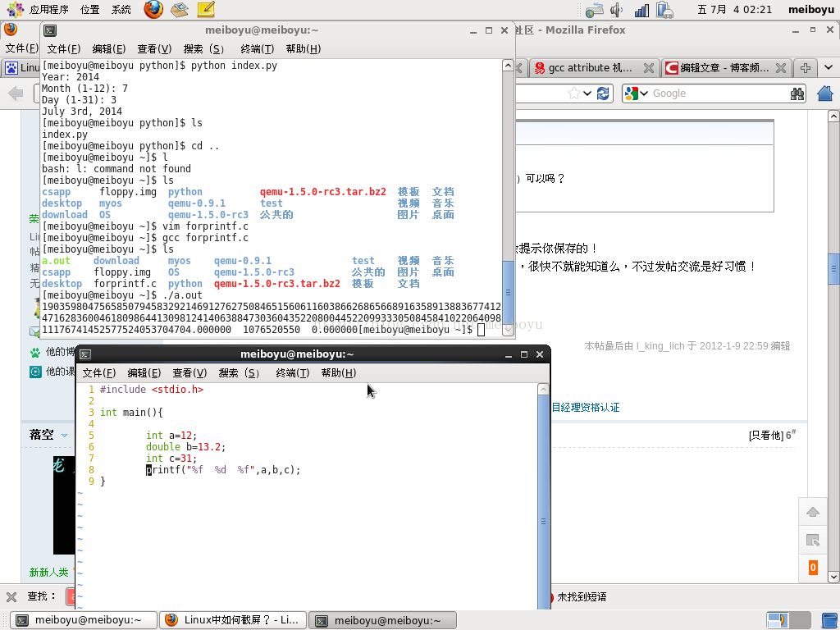840x630 pixels.
Task: Click the page reply icon below top arrow
Action: (813, 540)
